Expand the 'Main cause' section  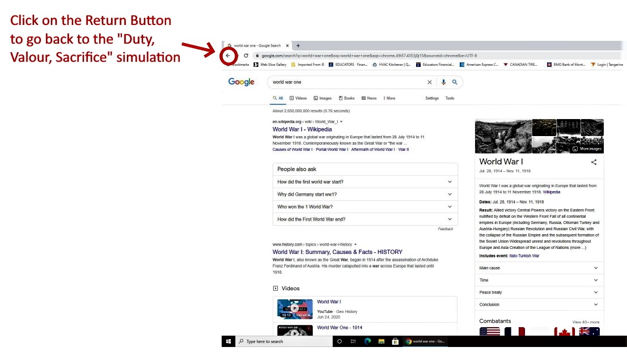point(539,268)
